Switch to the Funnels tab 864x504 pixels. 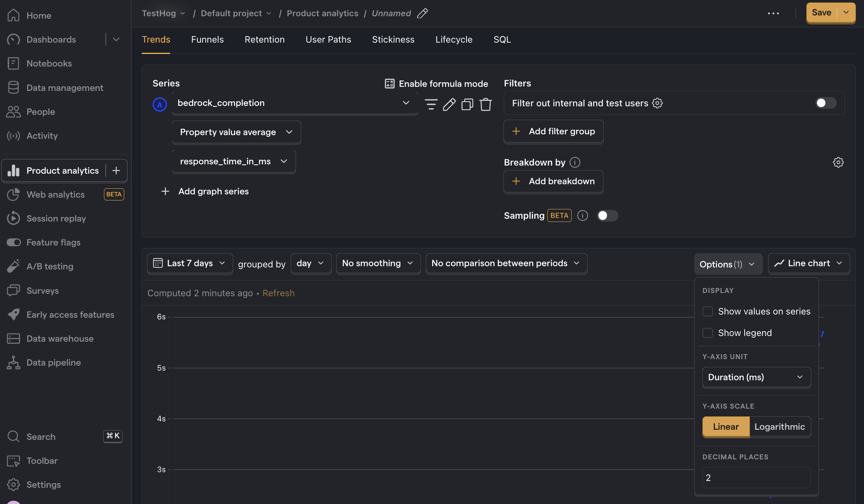pos(207,40)
